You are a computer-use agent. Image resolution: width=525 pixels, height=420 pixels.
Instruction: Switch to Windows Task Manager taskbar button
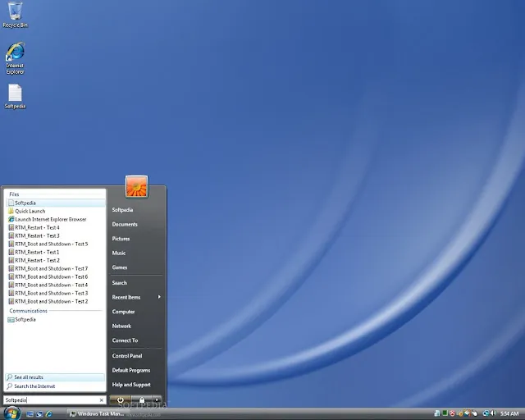[x=98, y=414]
